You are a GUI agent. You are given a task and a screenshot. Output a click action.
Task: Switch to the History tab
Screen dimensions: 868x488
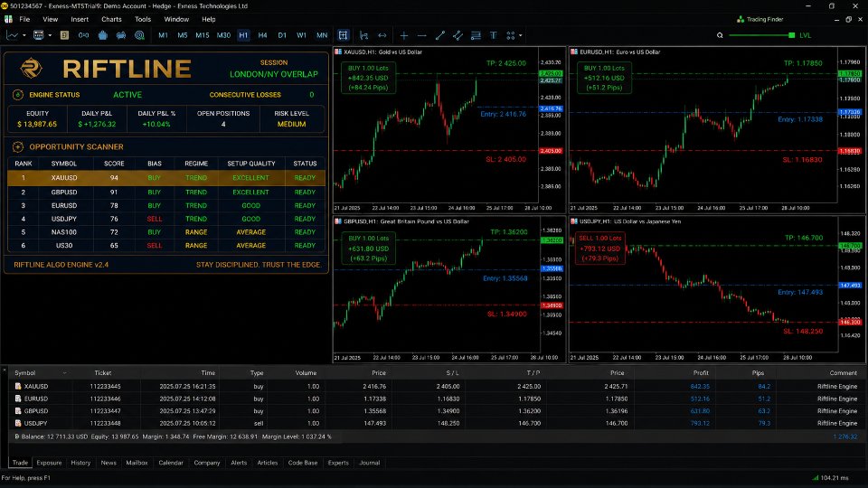tap(80, 463)
